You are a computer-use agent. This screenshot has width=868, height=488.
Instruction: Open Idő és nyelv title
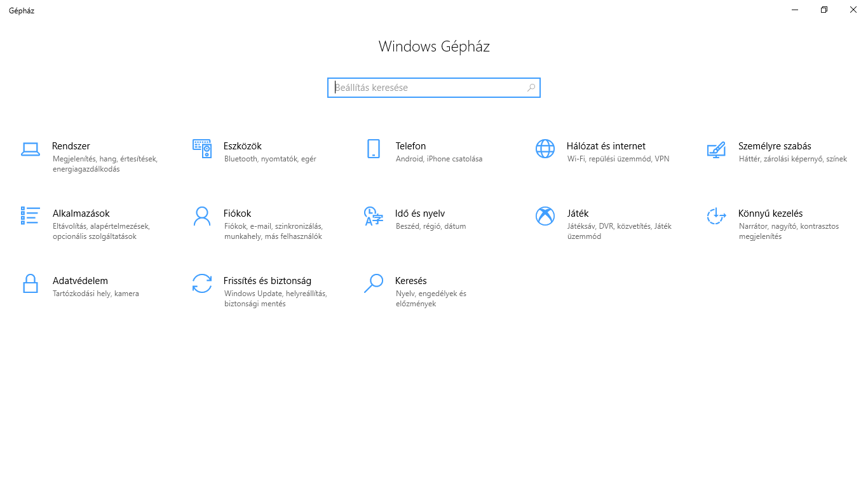point(420,213)
